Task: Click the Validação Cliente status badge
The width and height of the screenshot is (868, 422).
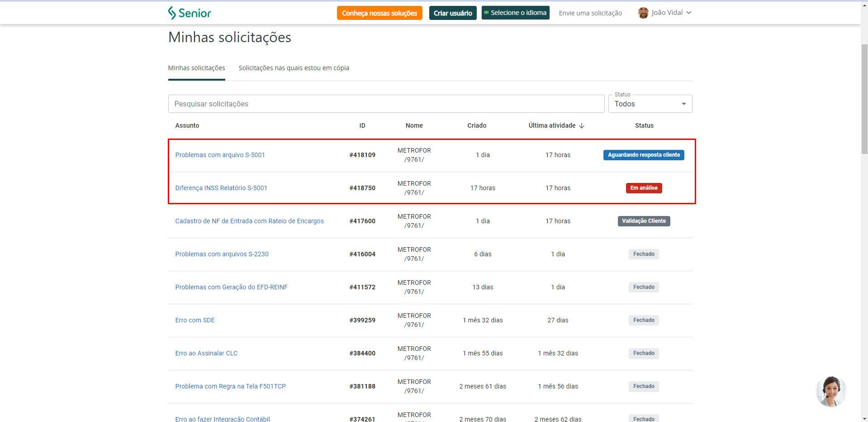Action: tap(644, 221)
